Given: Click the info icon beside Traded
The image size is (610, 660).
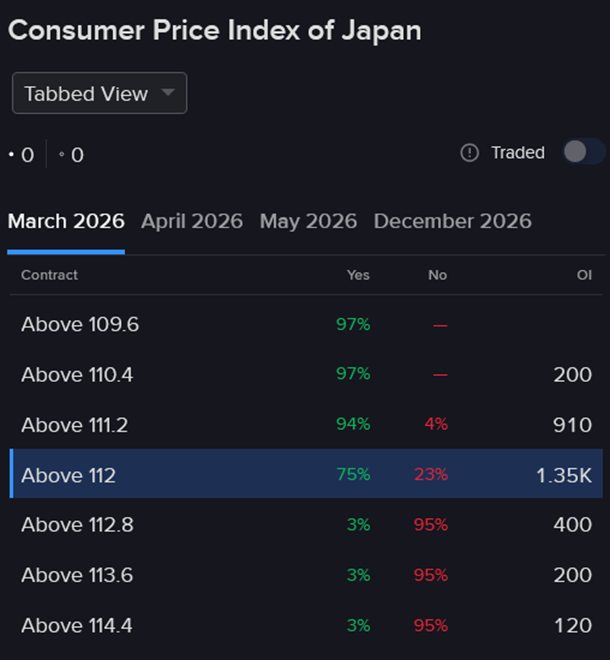Looking at the screenshot, I should coord(470,153).
